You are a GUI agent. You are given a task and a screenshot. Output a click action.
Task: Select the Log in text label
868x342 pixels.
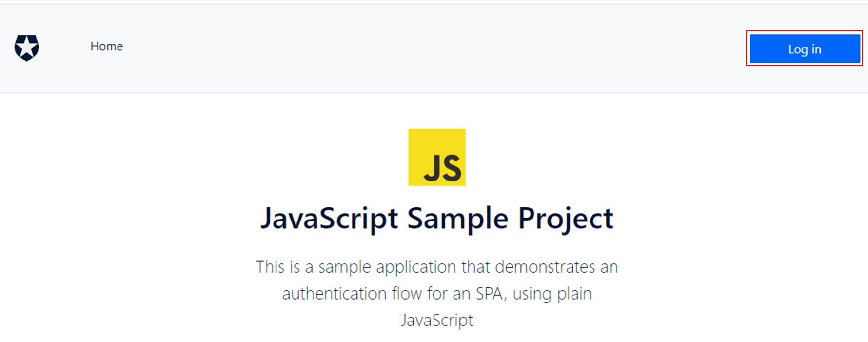coord(805,49)
